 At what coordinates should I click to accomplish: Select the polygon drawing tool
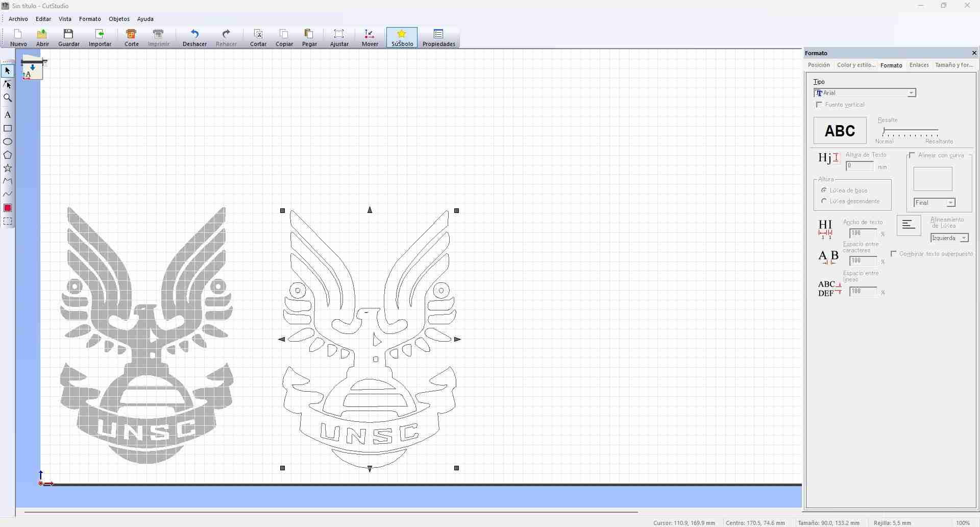pos(8,155)
